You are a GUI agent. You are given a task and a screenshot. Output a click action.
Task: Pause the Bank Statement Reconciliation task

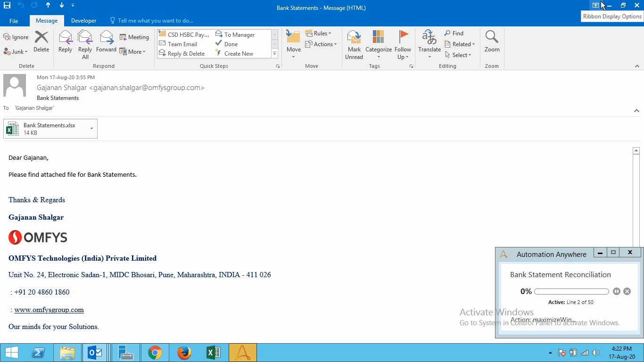click(x=616, y=291)
